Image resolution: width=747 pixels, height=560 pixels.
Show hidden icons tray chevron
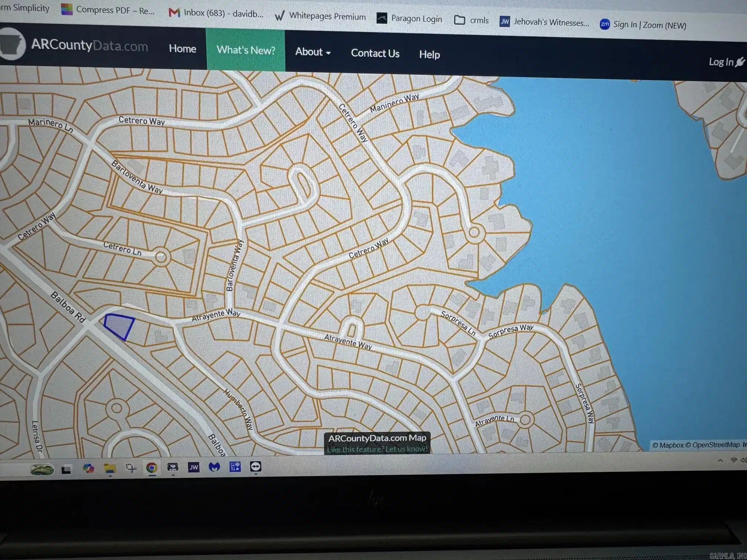point(720,460)
